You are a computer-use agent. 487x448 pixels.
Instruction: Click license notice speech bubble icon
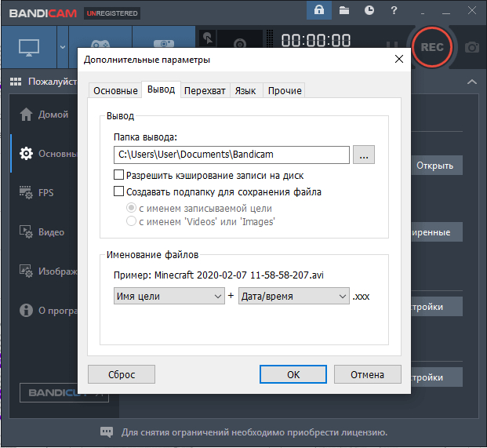[107, 432]
